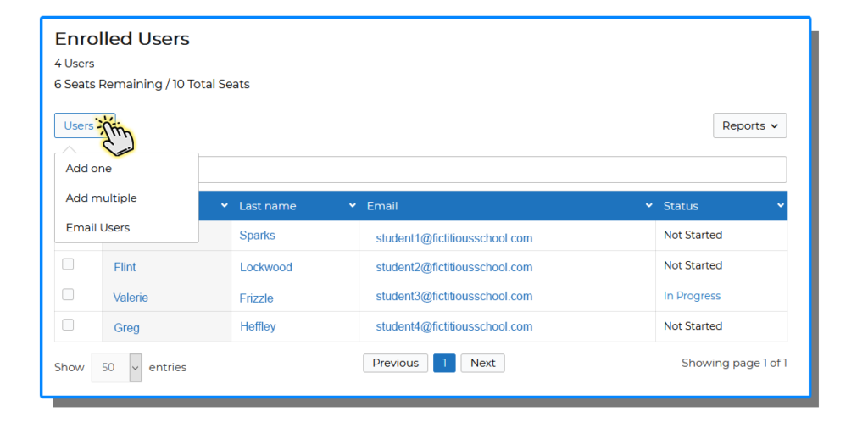Open the last name link Sparks
The height and width of the screenshot is (434, 868).
(x=257, y=236)
